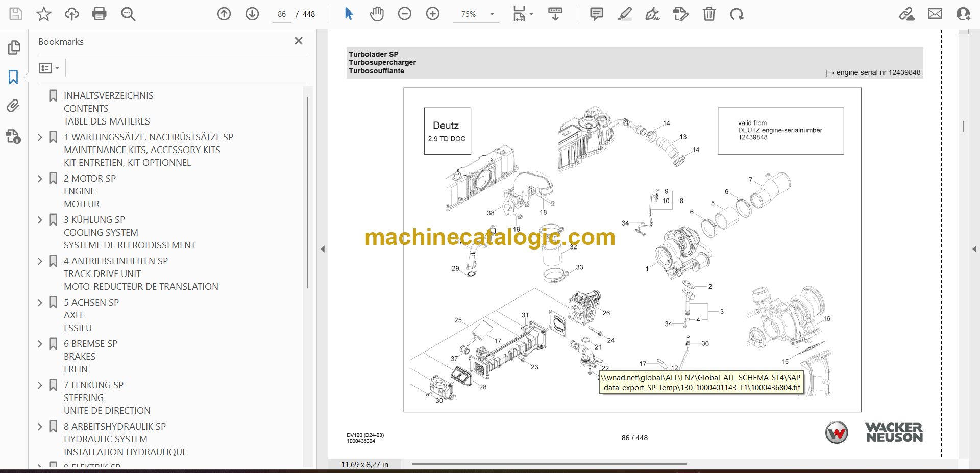Expand the 2 MOTOR SP bookmark
The width and height of the screenshot is (980, 473).
[x=40, y=179]
